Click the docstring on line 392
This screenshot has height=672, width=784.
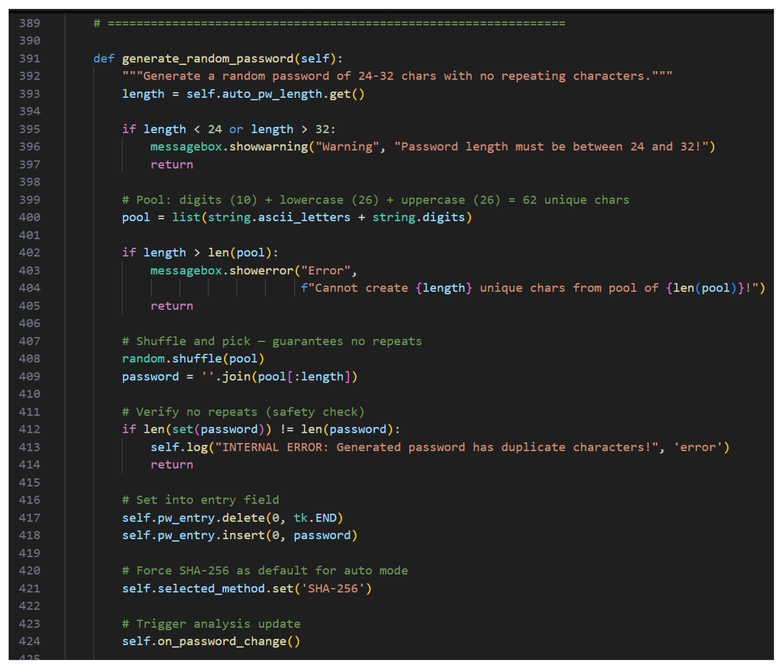[x=397, y=76]
